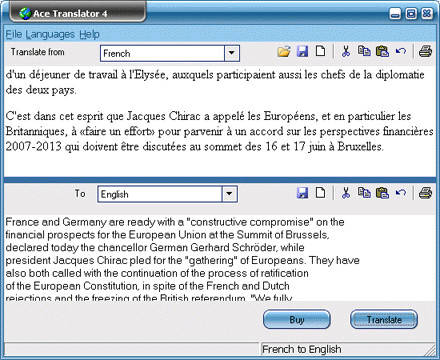440x360 pixels.
Task: Undo last edit in translation pane
Action: [401, 193]
